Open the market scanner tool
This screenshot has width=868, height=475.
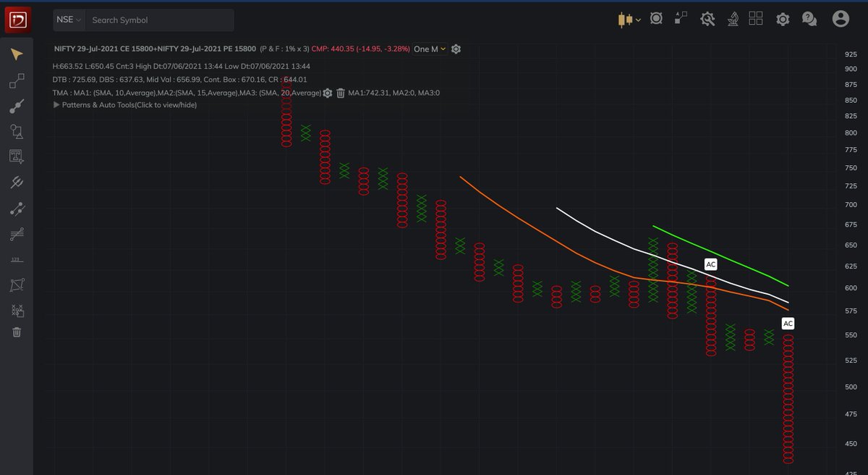coord(656,19)
